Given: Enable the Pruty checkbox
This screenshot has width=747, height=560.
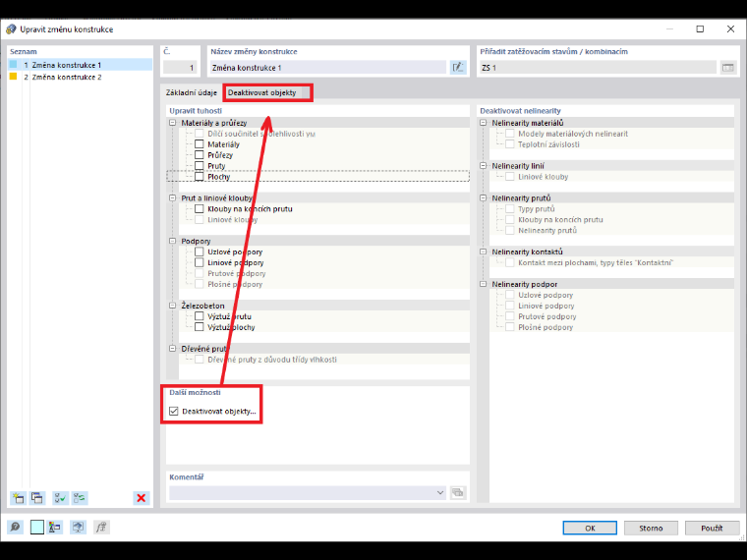Looking at the screenshot, I should (200, 166).
